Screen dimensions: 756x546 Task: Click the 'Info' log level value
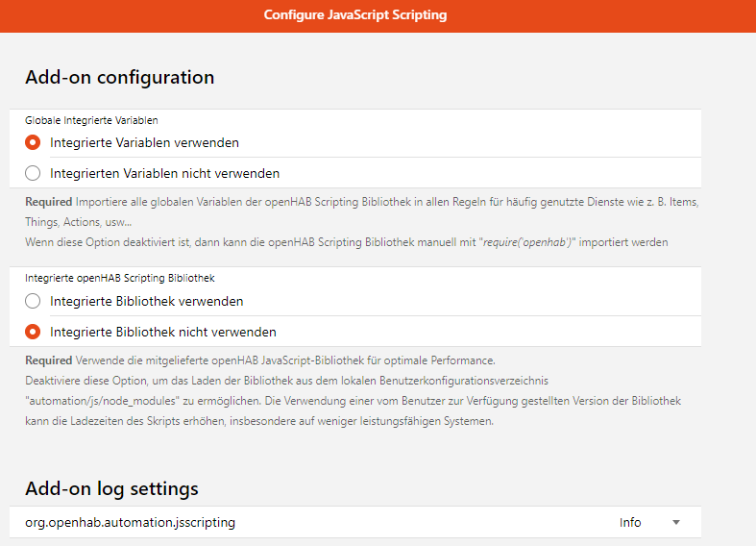(x=630, y=523)
